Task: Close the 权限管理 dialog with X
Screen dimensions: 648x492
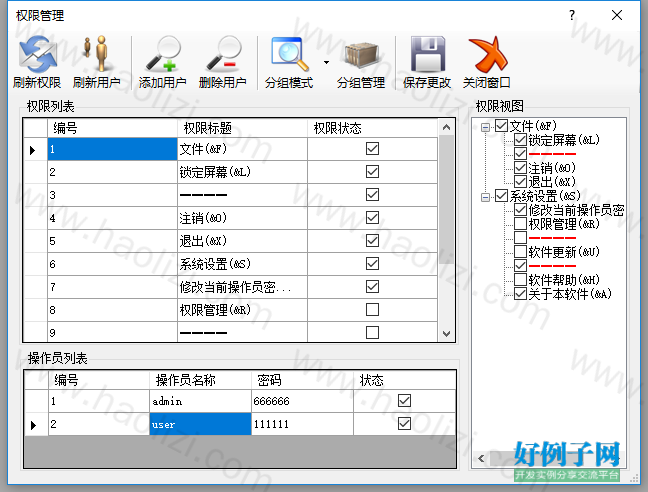Action: click(617, 15)
